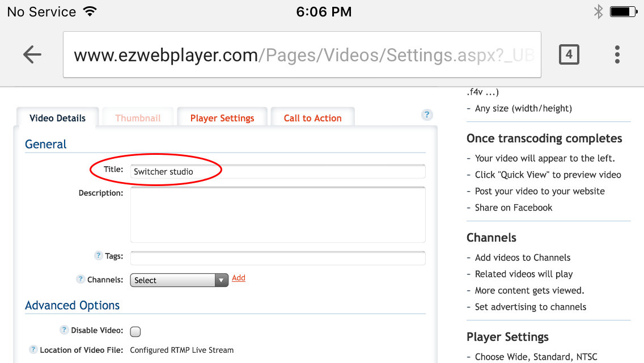
Task: Open the tab switcher showing 4 tabs
Action: [x=569, y=54]
